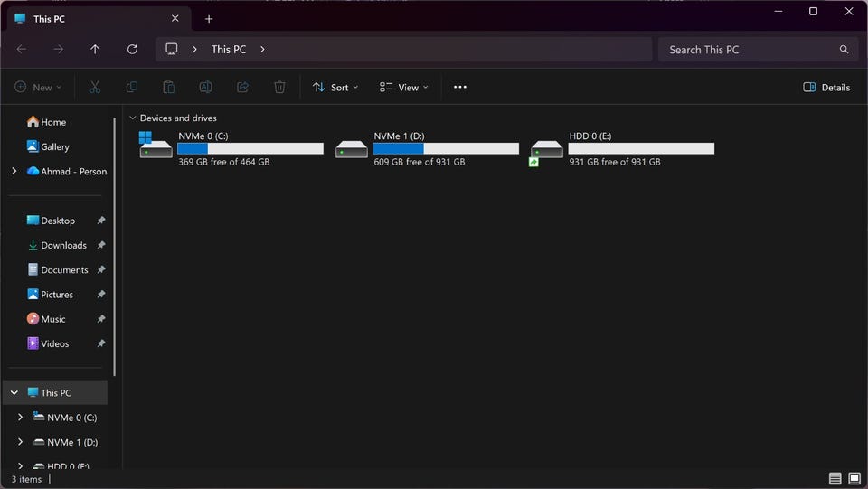Viewport: 868px width, 489px height.
Task: Click '609 GB free of 931 GB' text
Action: point(419,162)
